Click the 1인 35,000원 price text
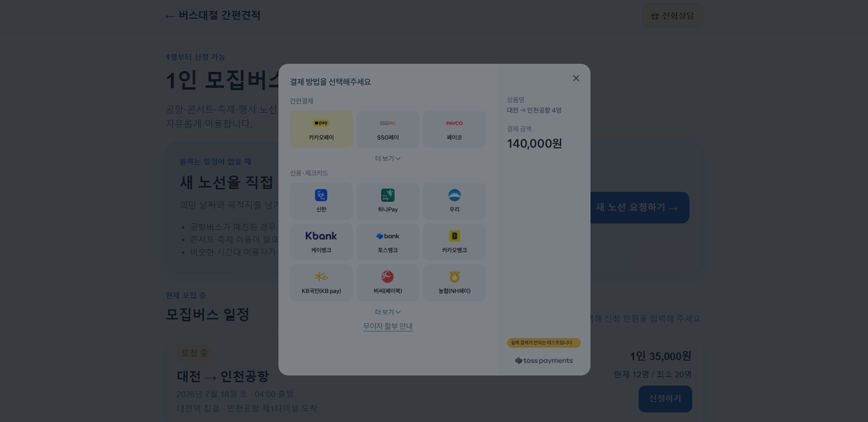 (x=661, y=356)
